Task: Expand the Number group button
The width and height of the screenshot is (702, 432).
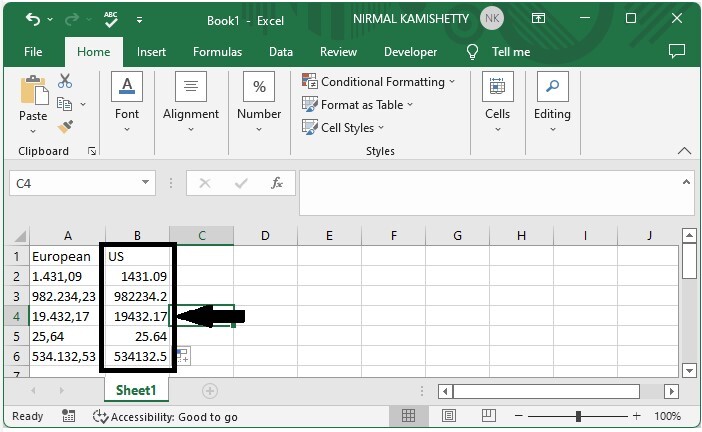Action: click(259, 102)
